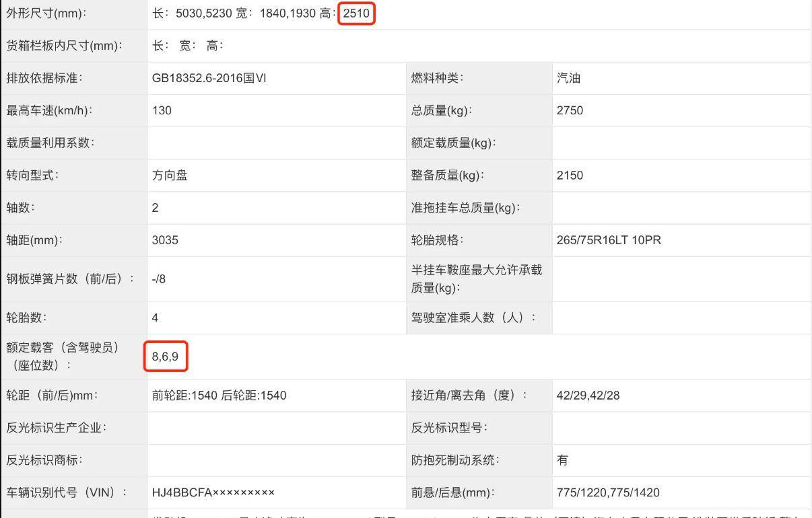Click the VIN code HJ4BBCFA×××××××××

pos(210,492)
